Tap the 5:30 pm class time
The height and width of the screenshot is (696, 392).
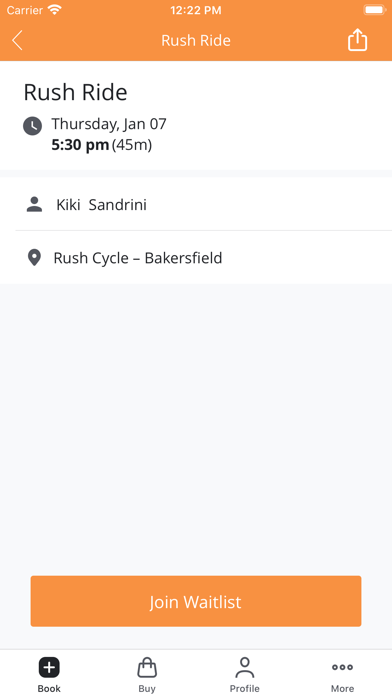(80, 145)
